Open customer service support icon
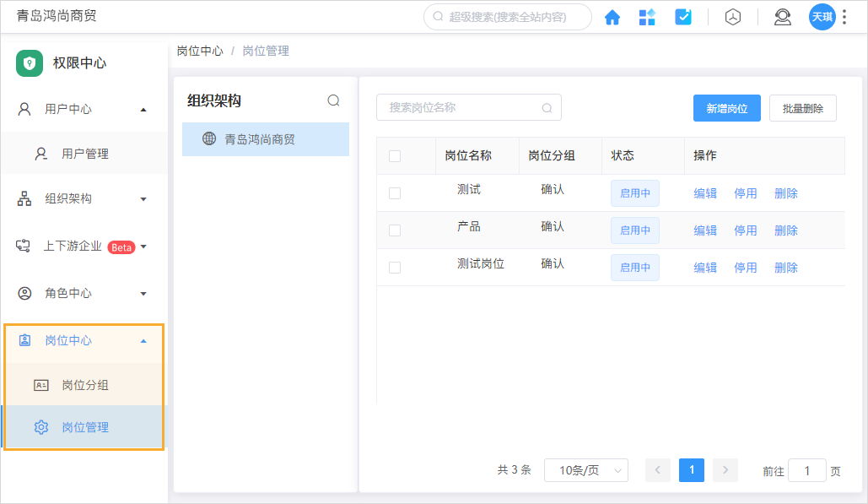The image size is (868, 504). click(x=782, y=16)
